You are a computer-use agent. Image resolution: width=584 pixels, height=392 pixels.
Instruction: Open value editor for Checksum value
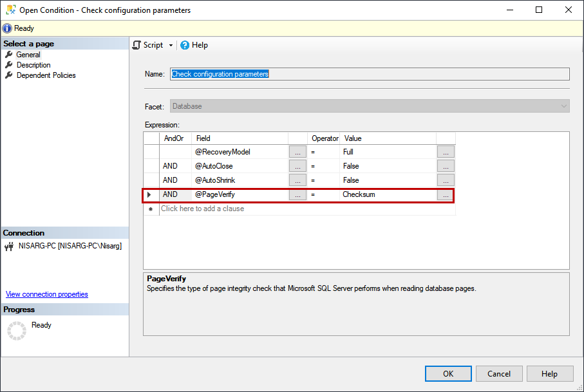tap(446, 194)
